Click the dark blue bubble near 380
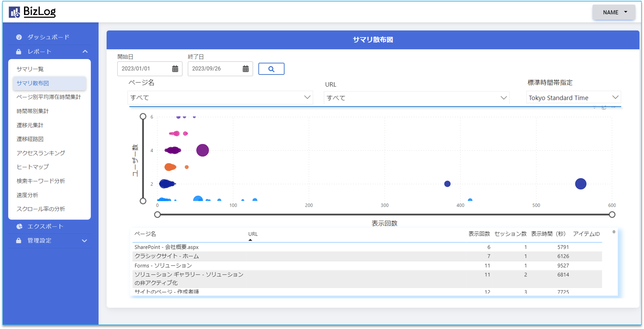The height and width of the screenshot is (329, 644). point(447,184)
